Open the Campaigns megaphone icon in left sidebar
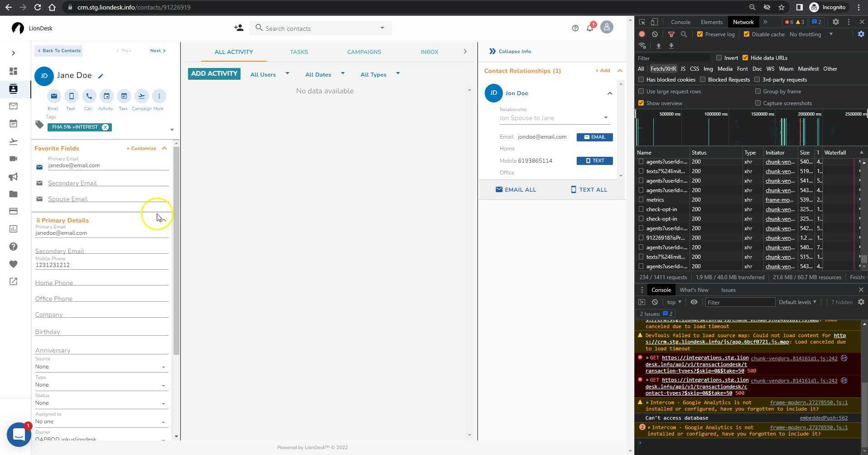Viewport: 868px width, 455px height. tap(13, 176)
